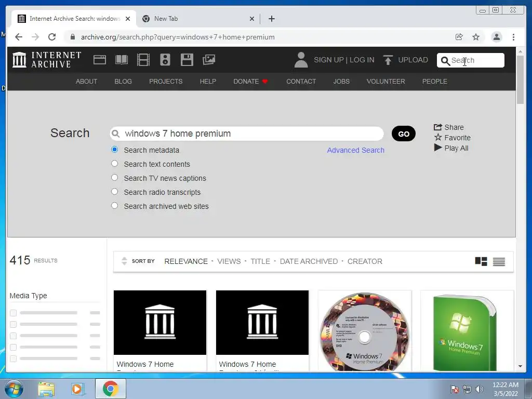Screen dimensions: 532x399
Task: Go back in browser history
Action: [19, 37]
